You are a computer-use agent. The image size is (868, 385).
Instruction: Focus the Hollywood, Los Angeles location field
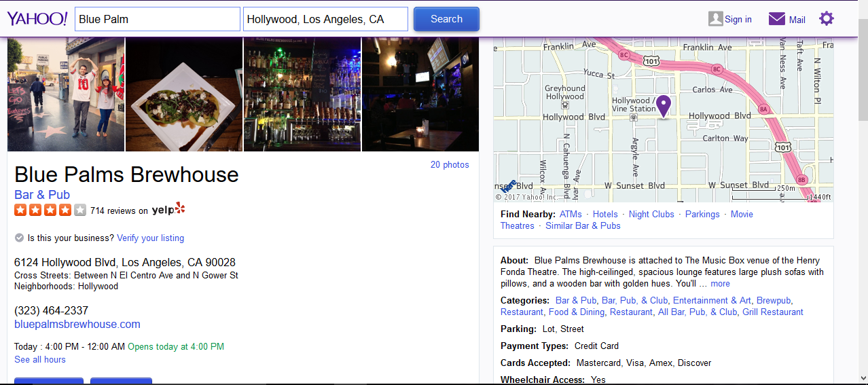click(x=325, y=19)
